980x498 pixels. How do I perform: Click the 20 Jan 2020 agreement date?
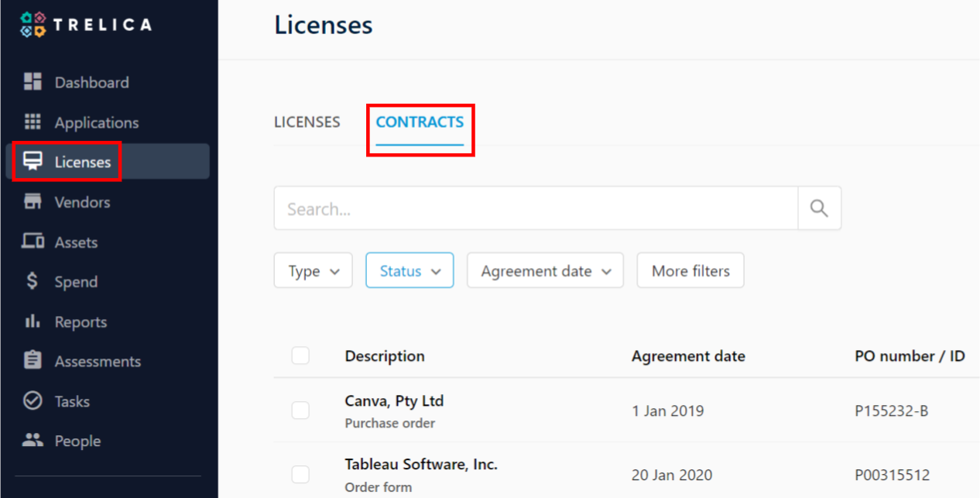pyautogui.click(x=672, y=475)
